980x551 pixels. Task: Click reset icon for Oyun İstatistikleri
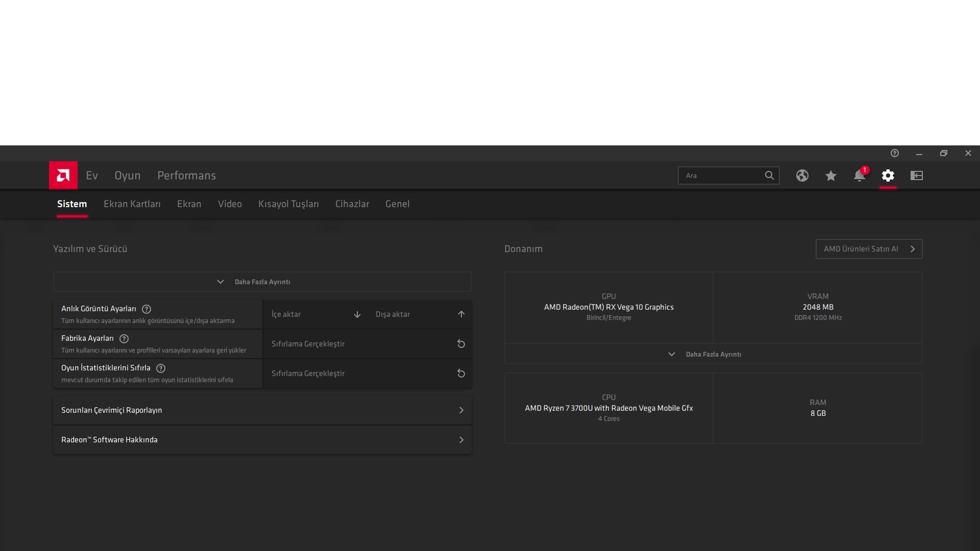(x=461, y=373)
